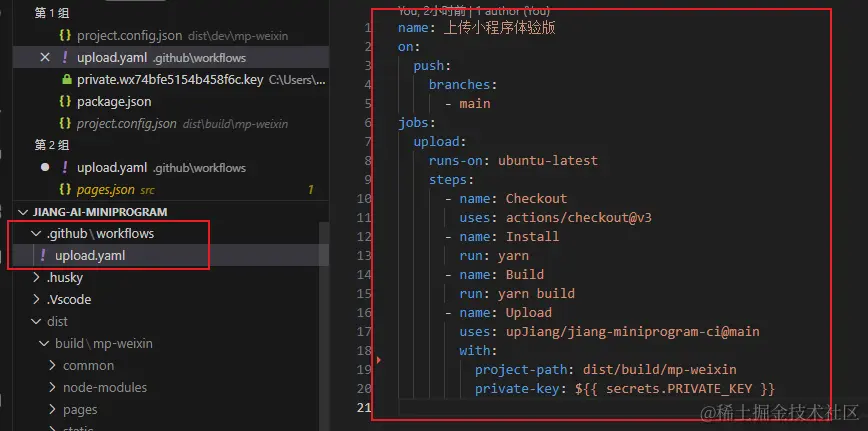Collapse the build\mp-weixin folder
Screen dimensions: 868x431
coord(44,344)
